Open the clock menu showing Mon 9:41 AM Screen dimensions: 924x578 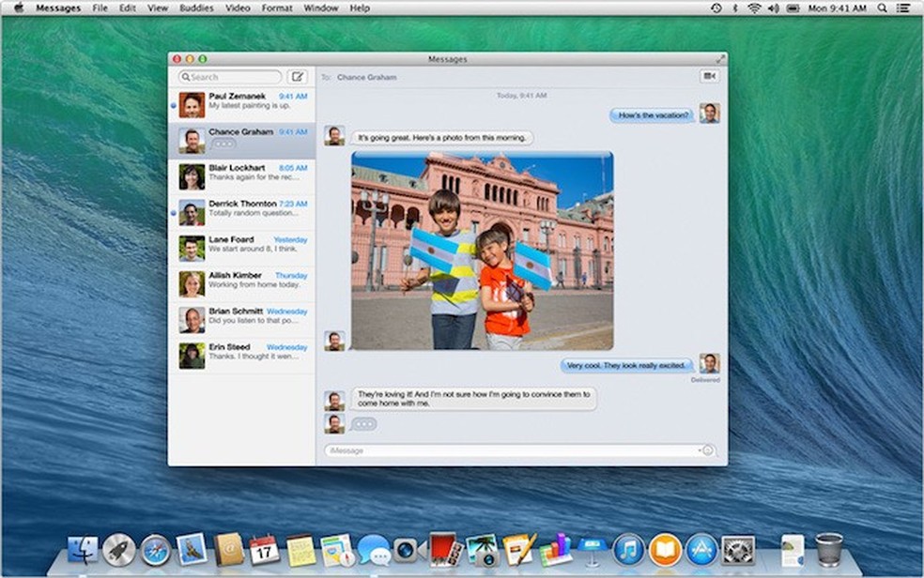(836, 8)
